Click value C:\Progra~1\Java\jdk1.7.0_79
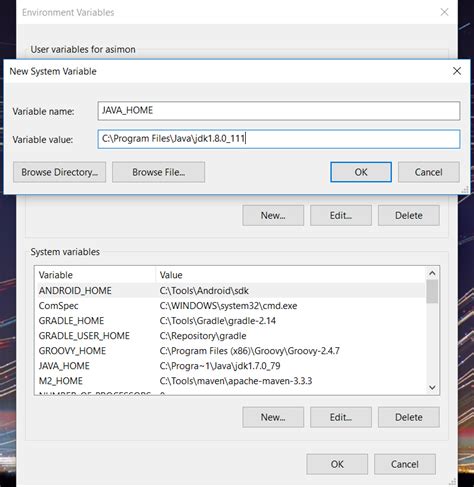Viewport: 474px width, 487px height. [220, 366]
